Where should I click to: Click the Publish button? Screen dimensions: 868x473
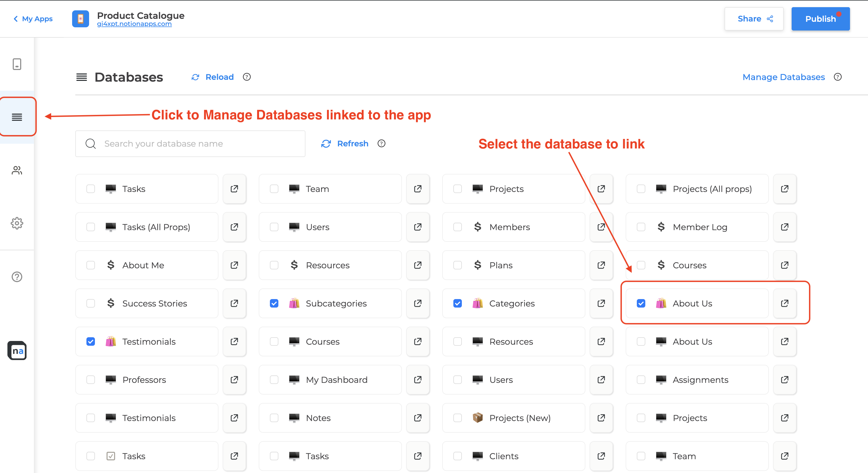coord(820,19)
